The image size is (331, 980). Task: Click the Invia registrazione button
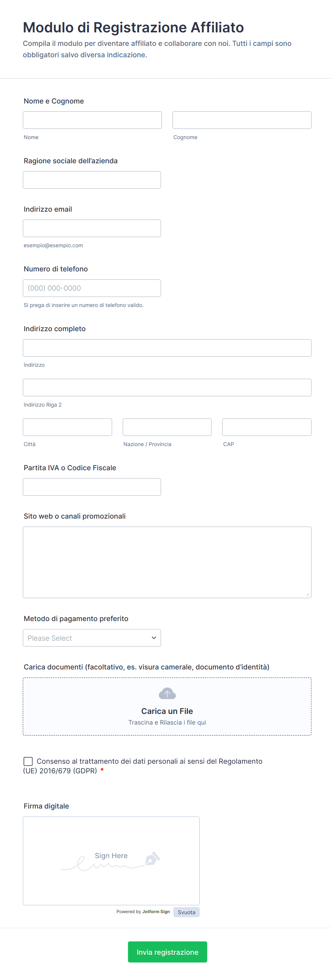(x=167, y=952)
